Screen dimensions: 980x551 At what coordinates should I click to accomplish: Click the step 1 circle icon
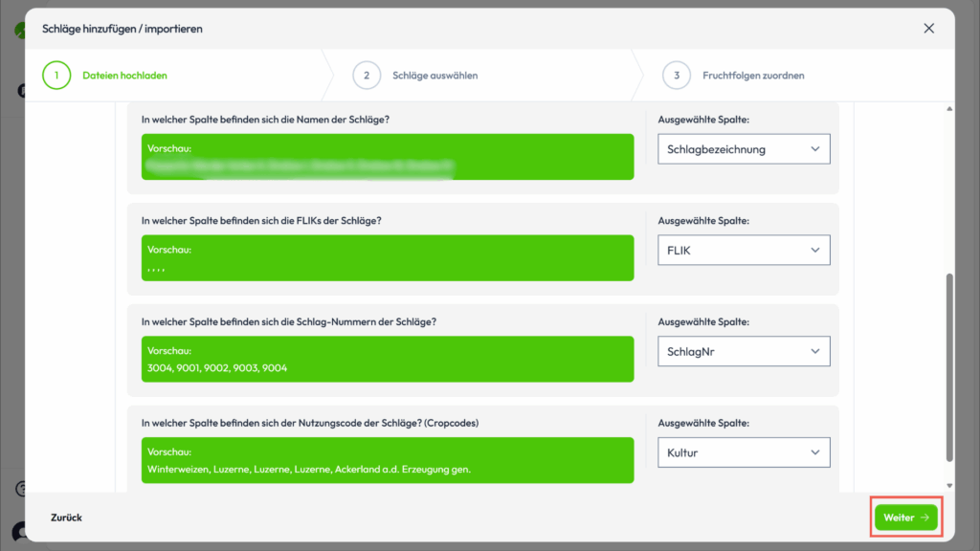(x=56, y=75)
